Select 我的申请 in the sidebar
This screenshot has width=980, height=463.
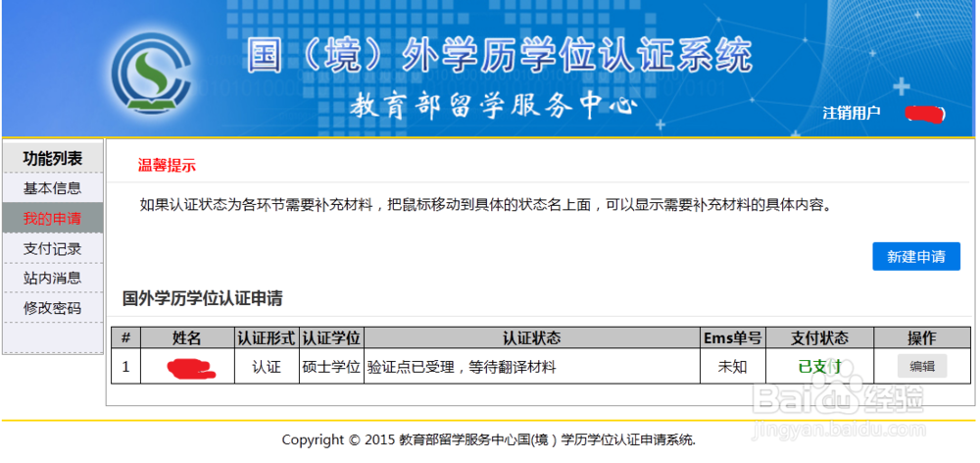click(x=53, y=219)
